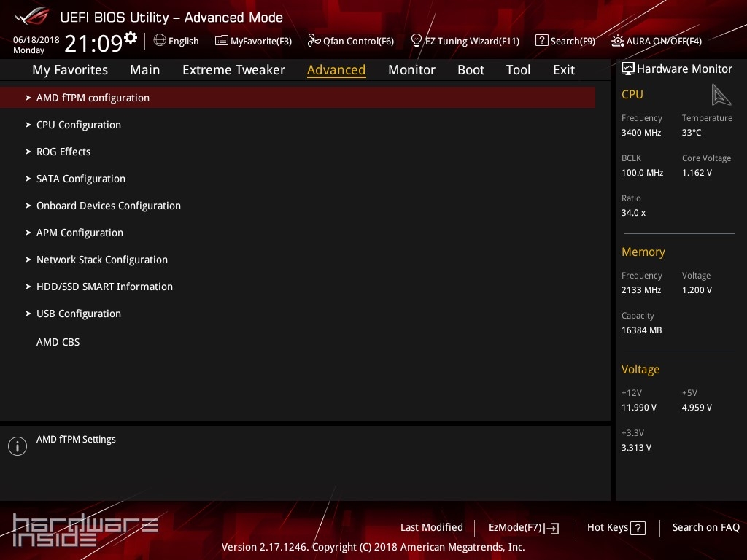The height and width of the screenshot is (560, 747).
Task: Click the gear icon beside the clock
Action: click(131, 38)
